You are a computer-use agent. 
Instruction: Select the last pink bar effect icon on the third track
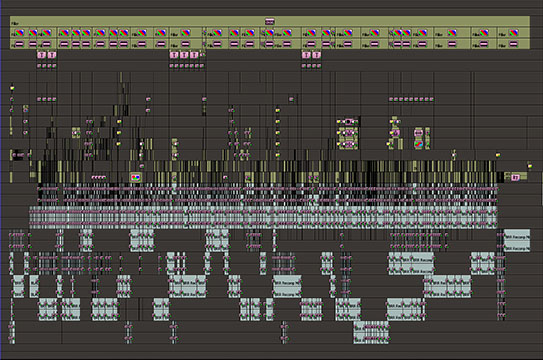point(513,44)
